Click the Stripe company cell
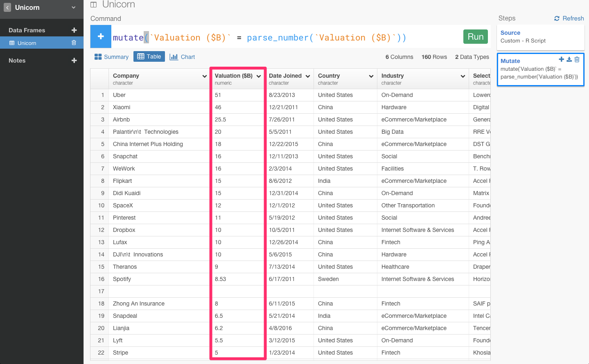589x364 pixels. pos(159,353)
